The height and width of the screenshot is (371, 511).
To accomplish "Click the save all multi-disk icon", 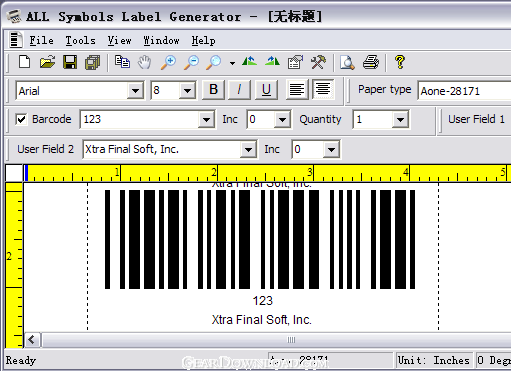I will point(93,62).
